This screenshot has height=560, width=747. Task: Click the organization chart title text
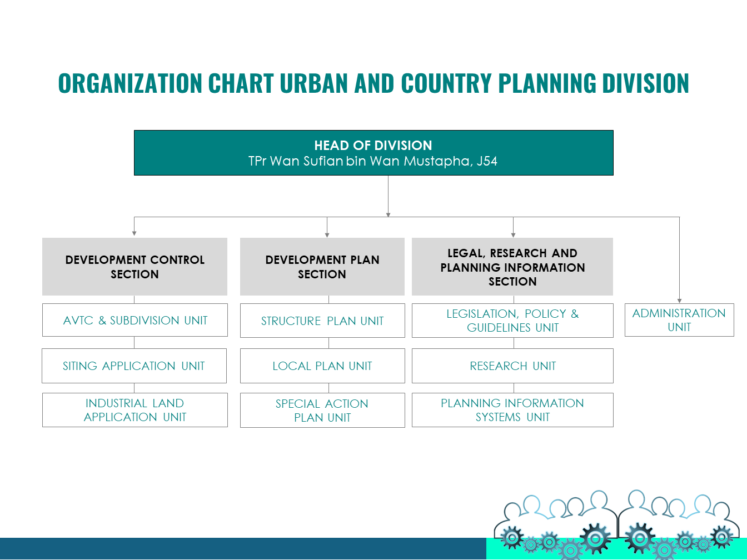click(373, 83)
